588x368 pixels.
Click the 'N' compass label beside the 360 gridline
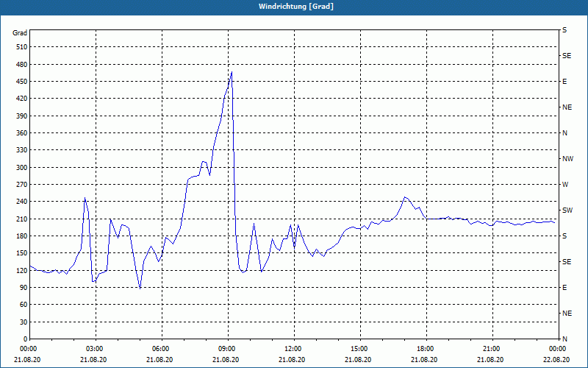[564, 133]
